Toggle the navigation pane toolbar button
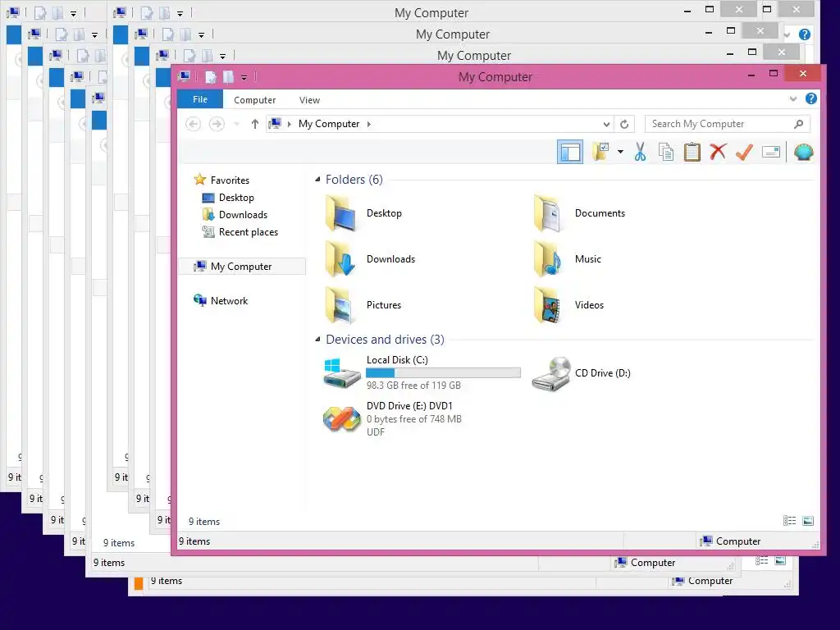 pos(570,152)
